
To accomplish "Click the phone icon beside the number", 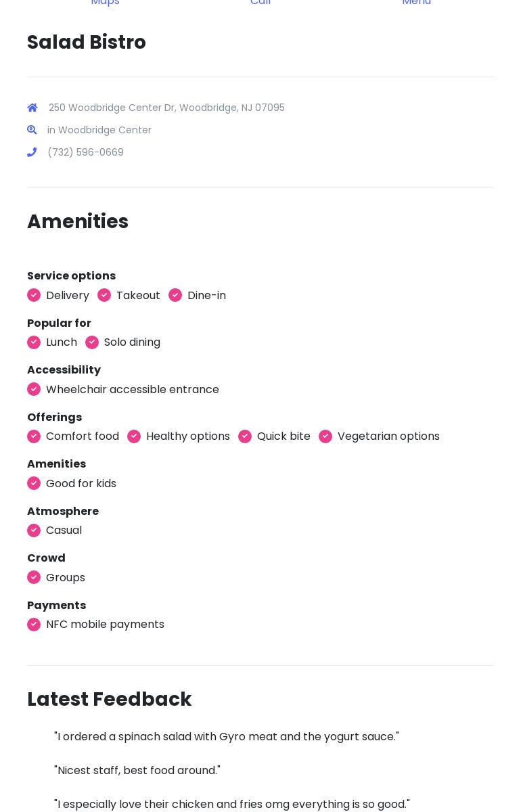I will coord(32,152).
